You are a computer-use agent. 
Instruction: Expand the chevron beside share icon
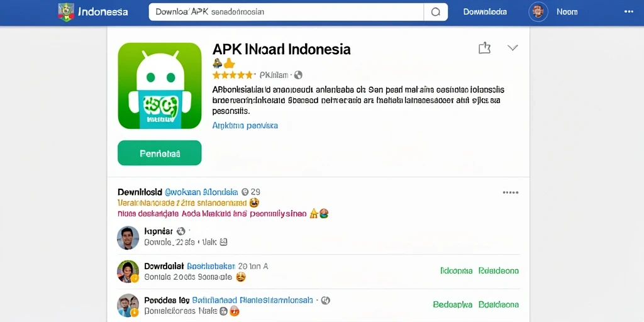tap(513, 48)
